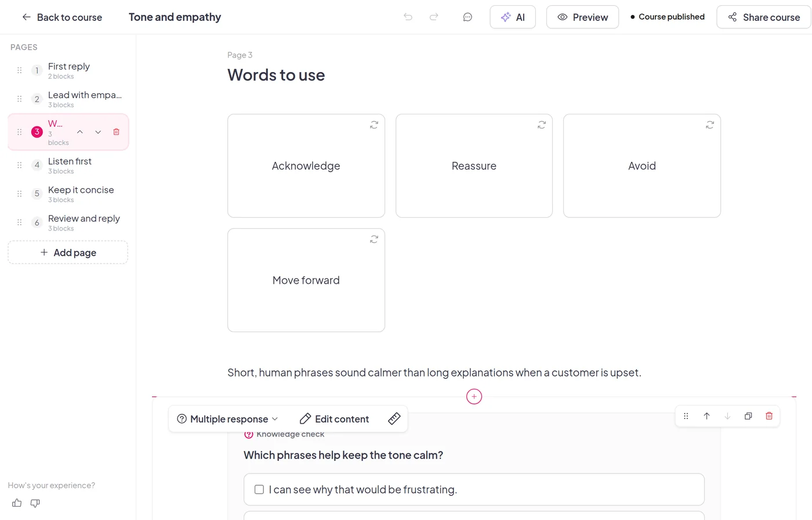
Task: Click the Avoid flashcard
Action: tap(642, 166)
